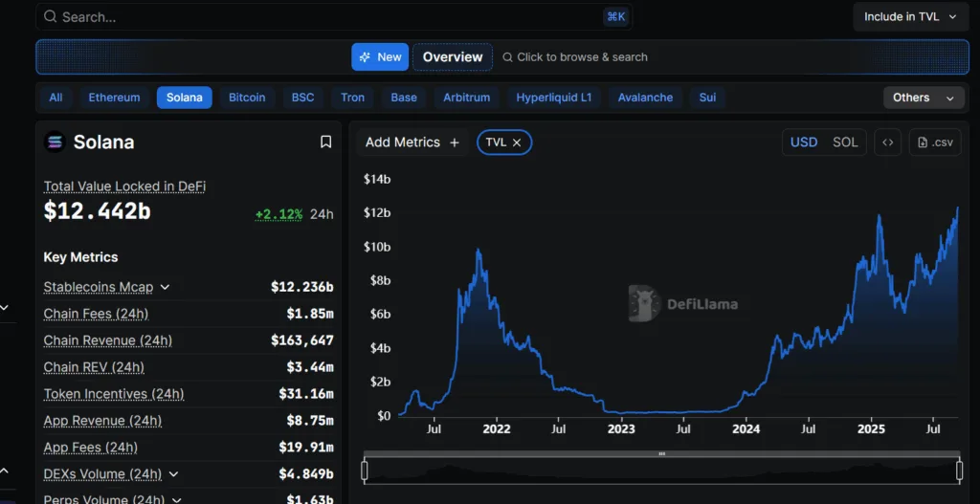Expand the Stablecoins Mcap row
Image resolution: width=980 pixels, height=504 pixels.
(x=165, y=287)
